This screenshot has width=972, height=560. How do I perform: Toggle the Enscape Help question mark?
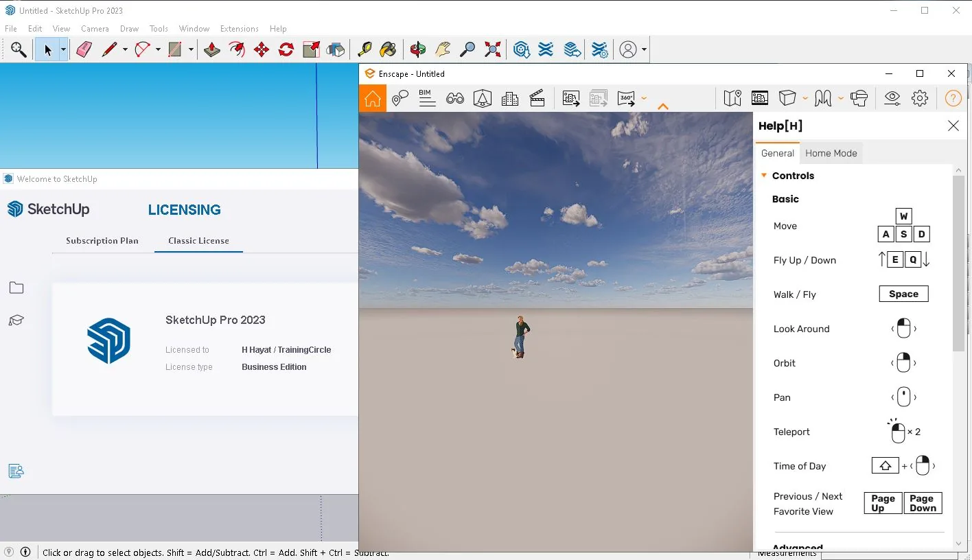coord(953,98)
